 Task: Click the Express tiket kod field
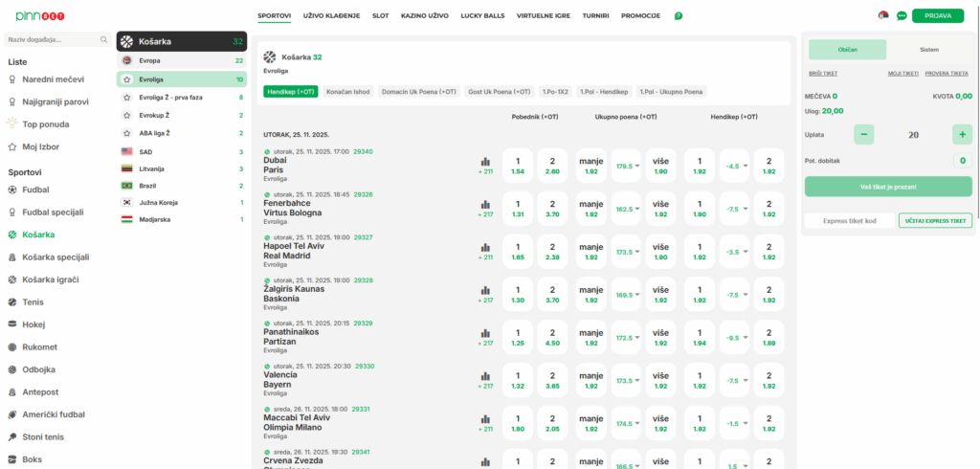849,220
